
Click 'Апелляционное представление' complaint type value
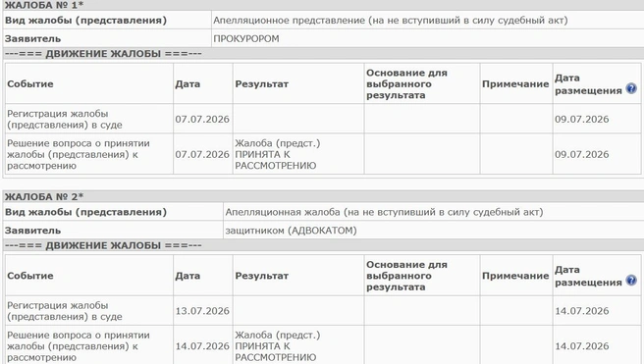(390, 20)
